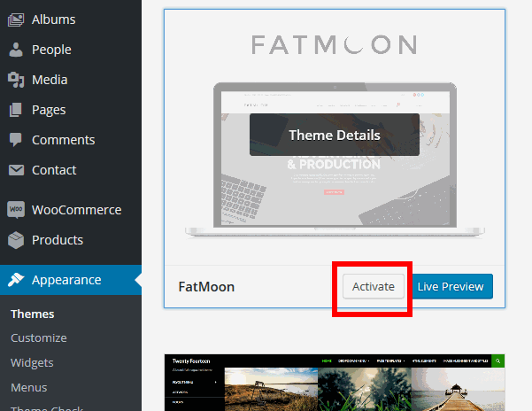This screenshot has height=411, width=532.
Task: Open the Customize submenu link
Action: tap(39, 338)
